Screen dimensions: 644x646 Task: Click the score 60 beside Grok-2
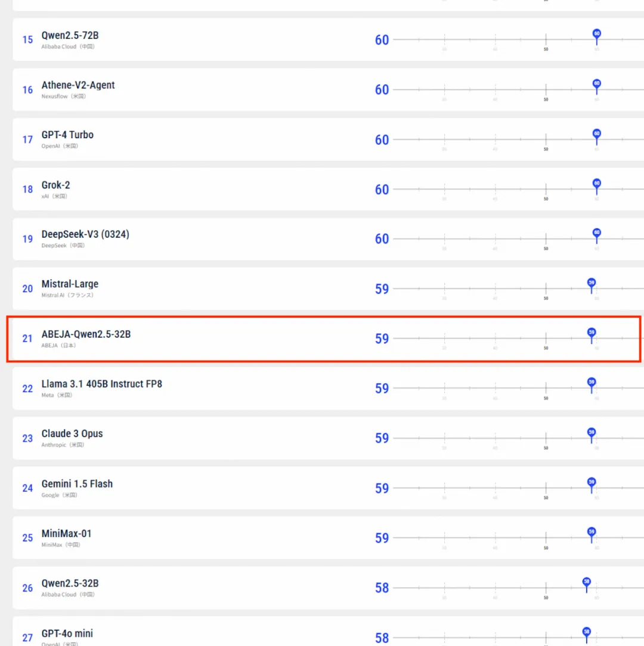(x=382, y=190)
